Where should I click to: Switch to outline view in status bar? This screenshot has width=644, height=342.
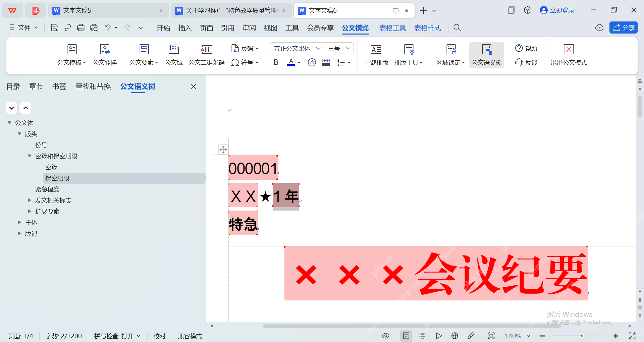click(x=422, y=336)
